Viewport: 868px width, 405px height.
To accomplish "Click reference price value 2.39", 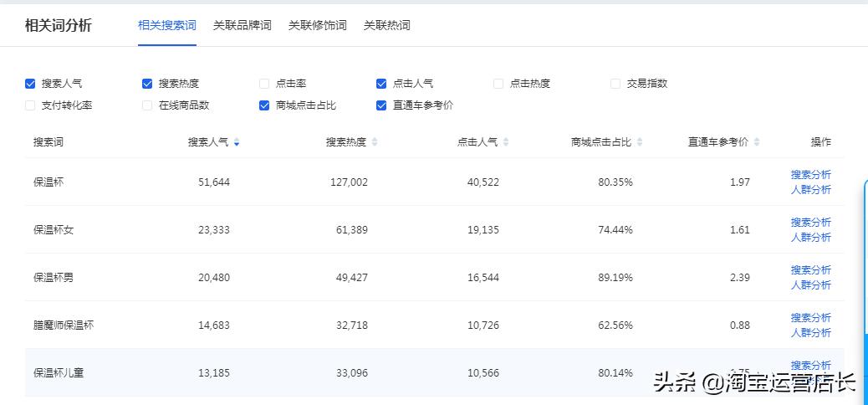I will coord(739,278).
